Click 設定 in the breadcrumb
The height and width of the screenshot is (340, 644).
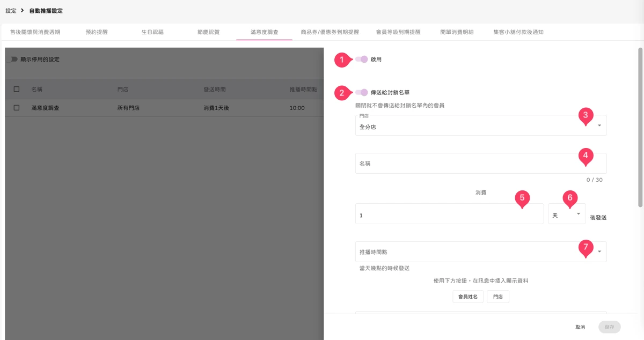(x=11, y=11)
